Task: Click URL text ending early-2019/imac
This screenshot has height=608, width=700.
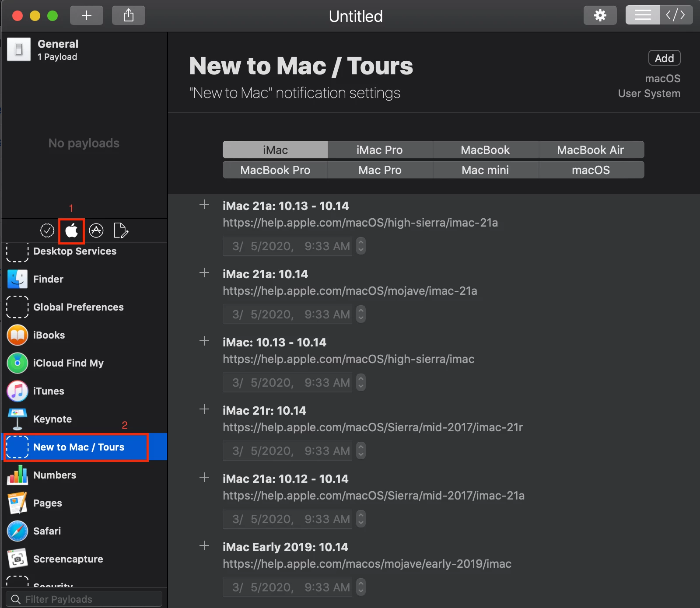Action: 367,564
